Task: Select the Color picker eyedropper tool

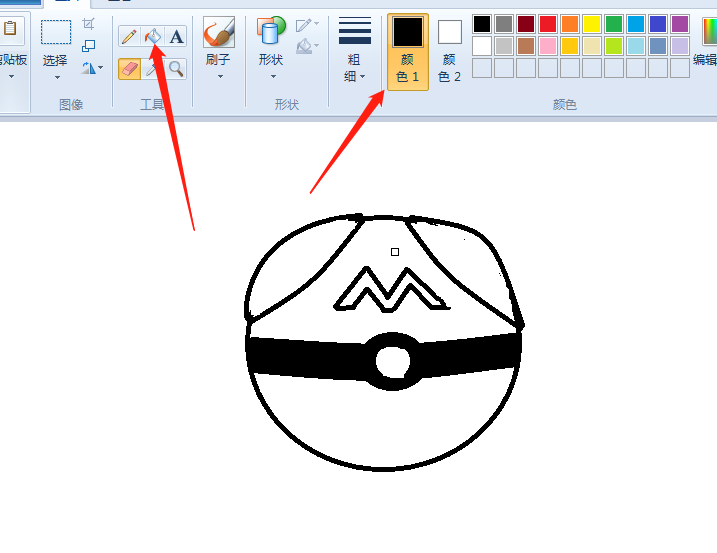Action: tap(153, 69)
